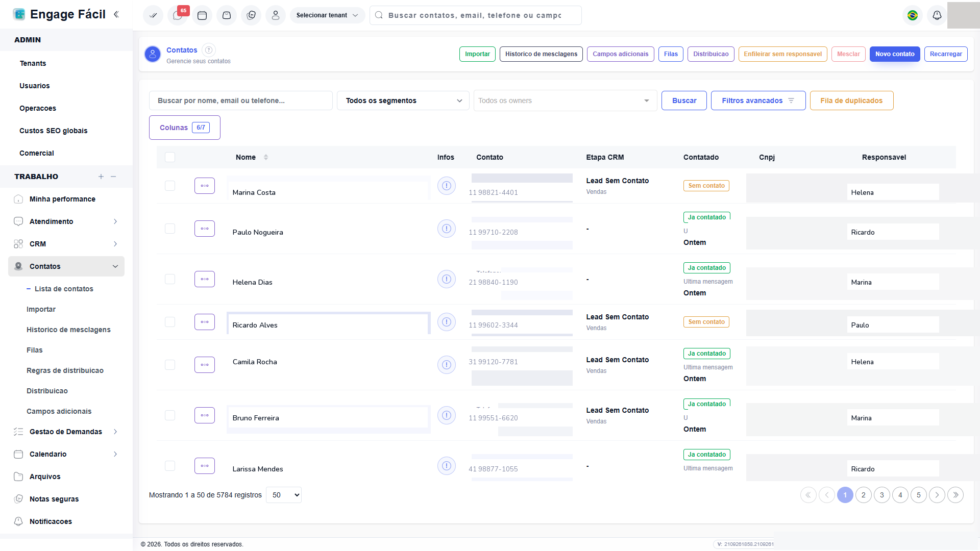
Task: Check the box for Larissa Mendes
Action: 170,466
